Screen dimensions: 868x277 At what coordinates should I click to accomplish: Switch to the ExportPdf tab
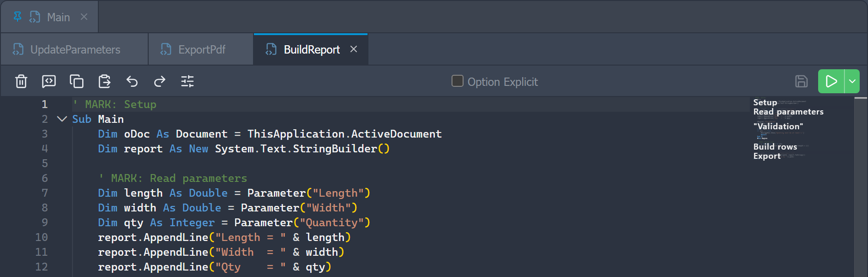201,49
